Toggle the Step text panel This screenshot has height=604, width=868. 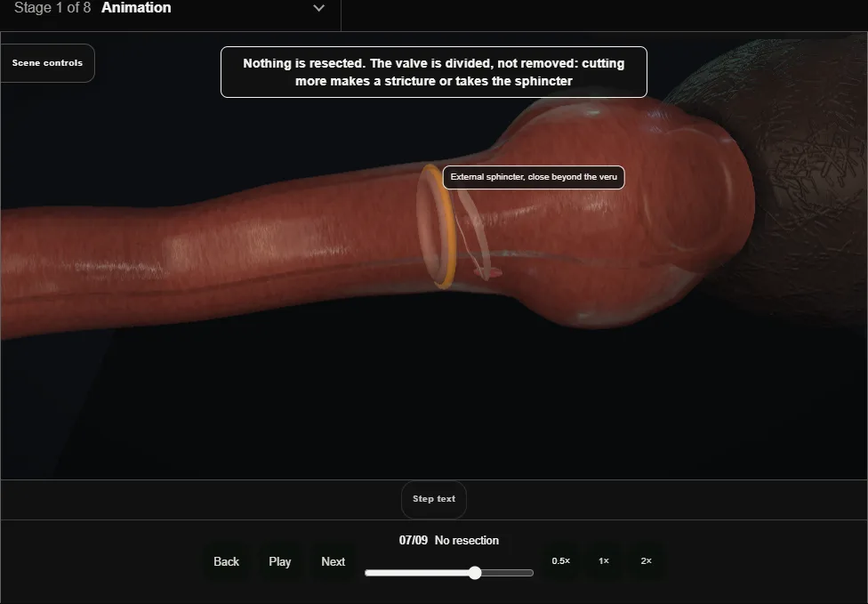434,499
